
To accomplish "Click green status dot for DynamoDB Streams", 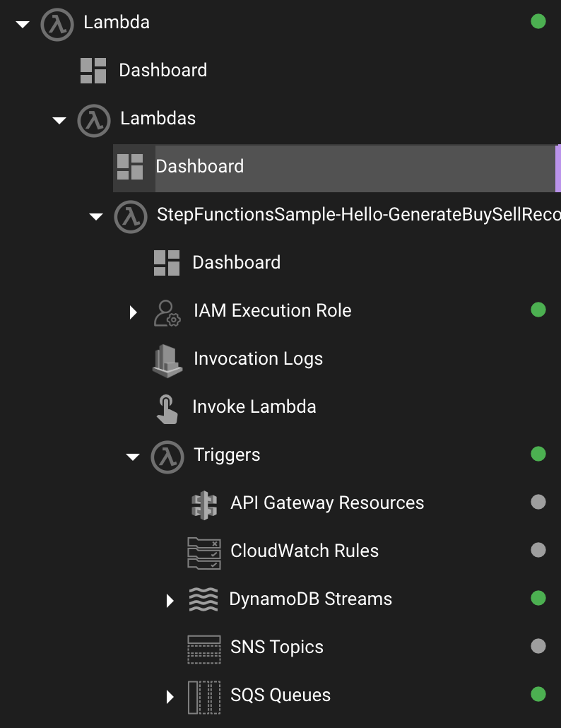I will (x=538, y=598).
